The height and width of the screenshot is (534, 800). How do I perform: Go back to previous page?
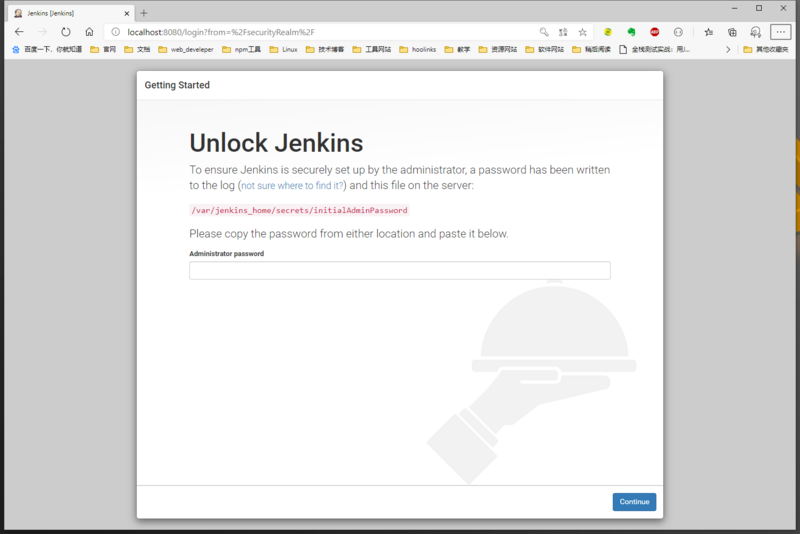(x=19, y=32)
